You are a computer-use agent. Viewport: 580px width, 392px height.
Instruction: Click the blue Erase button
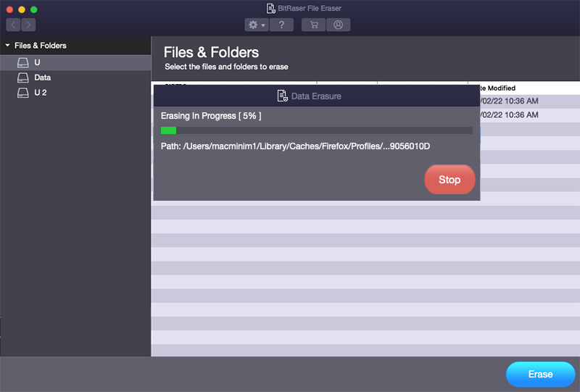coord(540,375)
